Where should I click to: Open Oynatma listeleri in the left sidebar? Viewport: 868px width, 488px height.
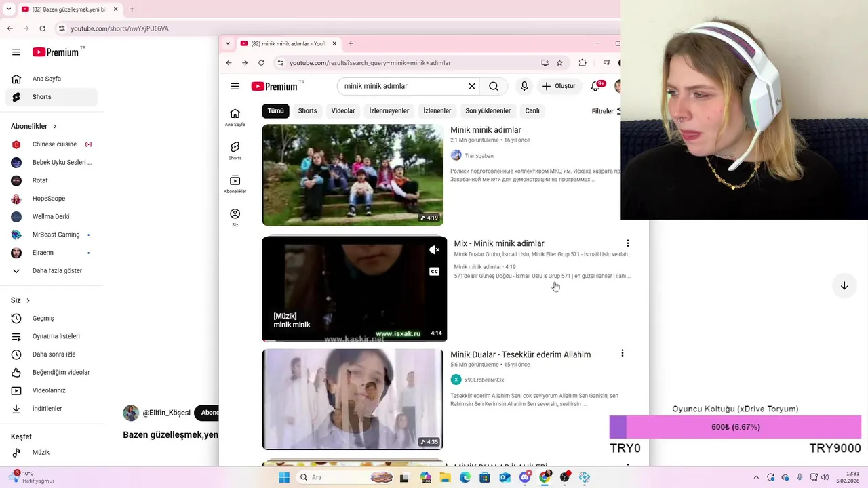pos(52,336)
